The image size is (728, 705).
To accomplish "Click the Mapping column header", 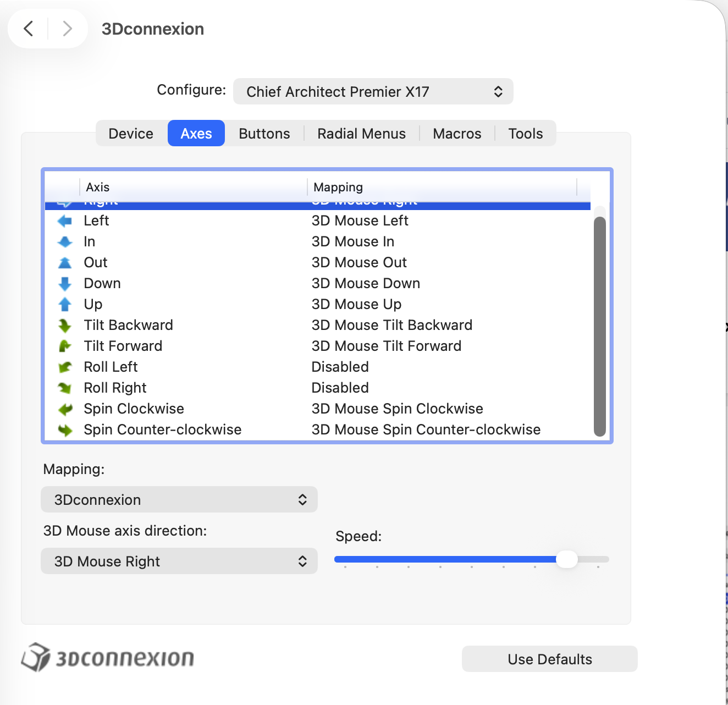I will [442, 187].
